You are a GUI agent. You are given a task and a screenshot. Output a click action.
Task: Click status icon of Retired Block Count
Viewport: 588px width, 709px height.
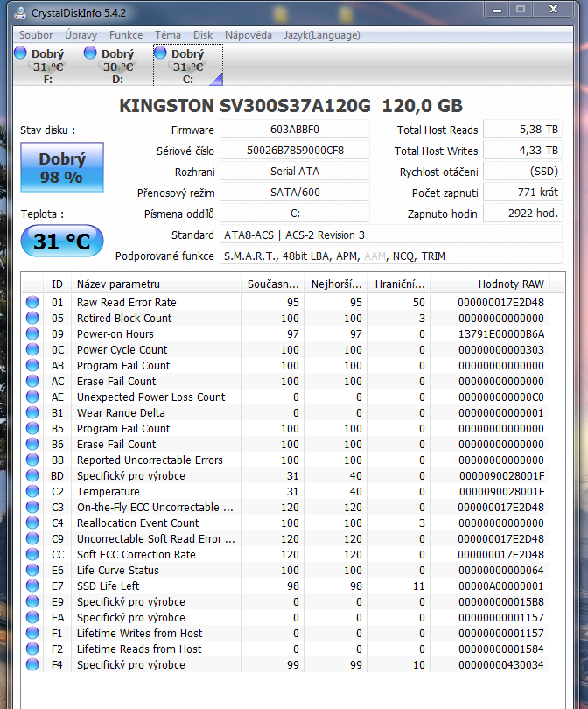coord(32,318)
